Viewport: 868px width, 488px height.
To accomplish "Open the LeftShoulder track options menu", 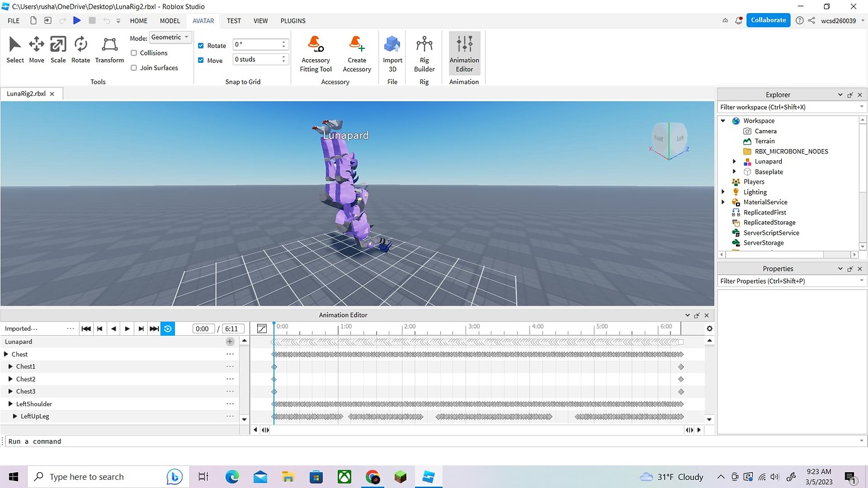I will pos(230,404).
